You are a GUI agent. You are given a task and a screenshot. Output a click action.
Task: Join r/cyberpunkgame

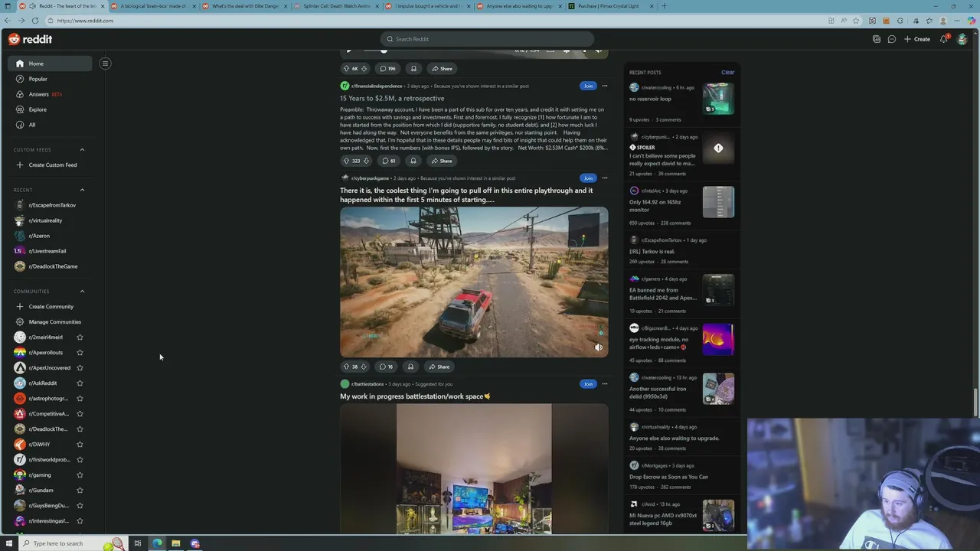588,178
